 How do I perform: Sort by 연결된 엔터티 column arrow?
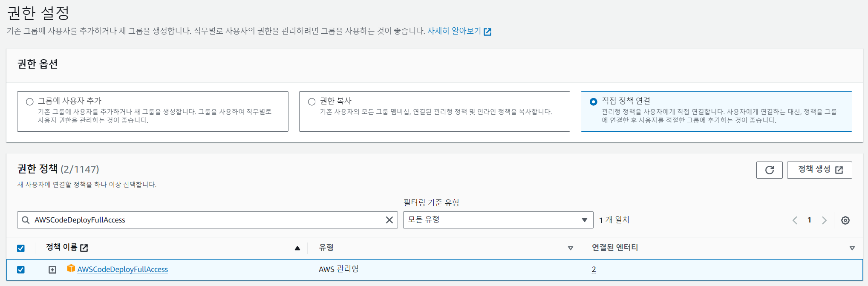[x=852, y=248]
